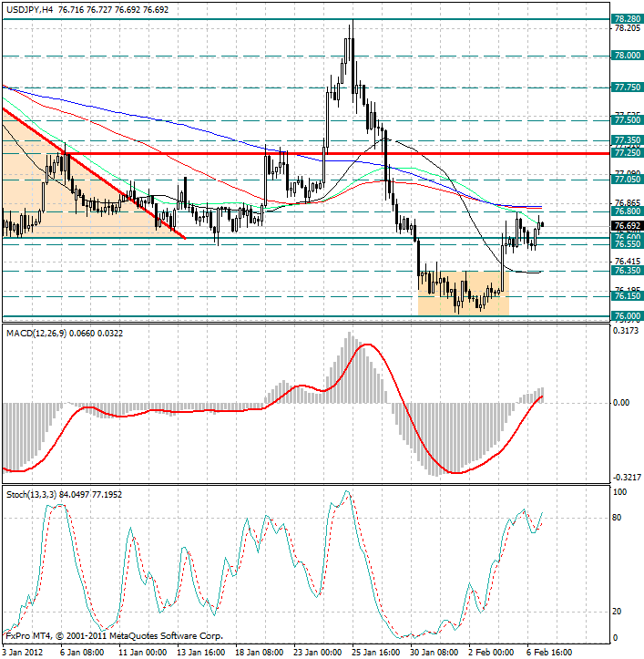Click the FxPro MT4 MetaQuotes copyright text
Viewport: 644px width, 659px height.
pyautogui.click(x=114, y=636)
